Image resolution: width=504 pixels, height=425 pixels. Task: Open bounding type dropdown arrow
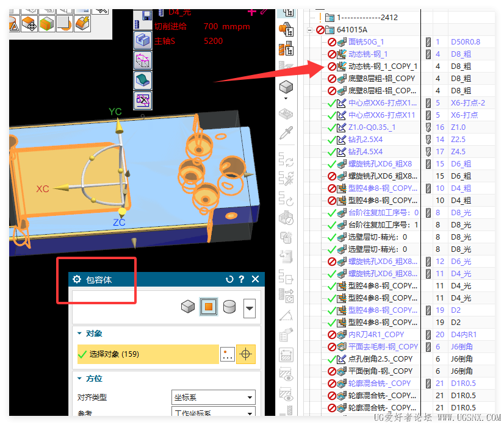click(250, 308)
